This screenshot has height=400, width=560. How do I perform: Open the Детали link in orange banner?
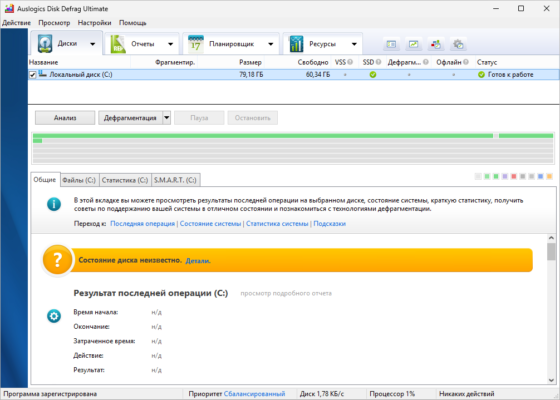click(x=198, y=261)
